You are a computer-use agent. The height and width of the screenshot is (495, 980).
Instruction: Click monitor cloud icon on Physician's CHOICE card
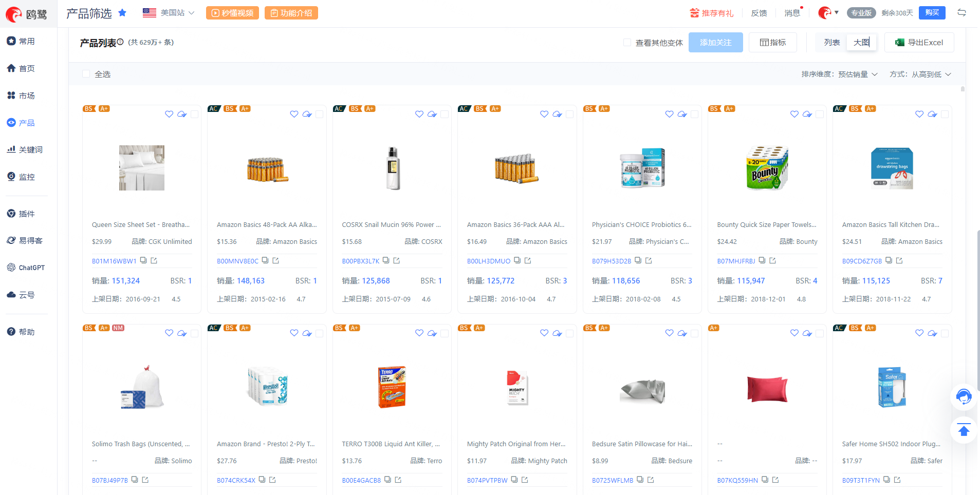tap(682, 114)
